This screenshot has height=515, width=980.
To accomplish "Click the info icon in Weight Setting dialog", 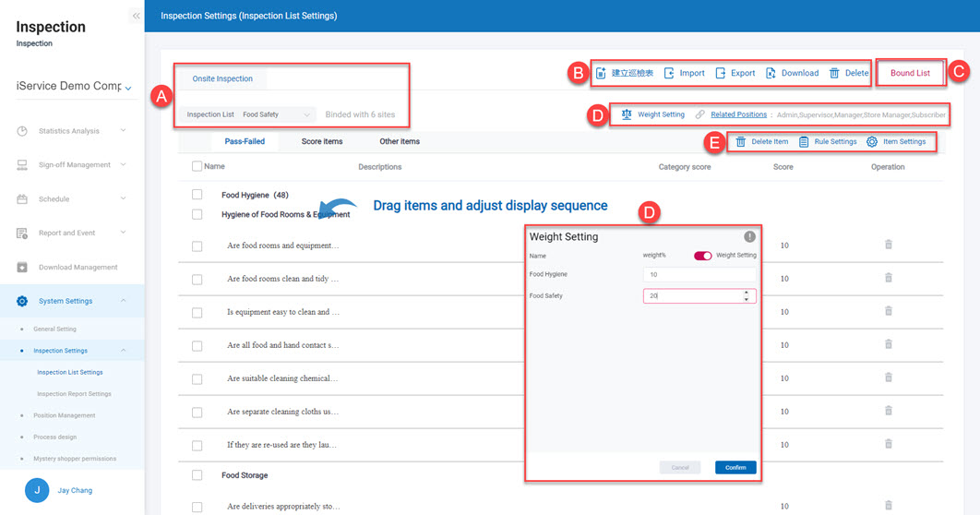I will pos(750,236).
